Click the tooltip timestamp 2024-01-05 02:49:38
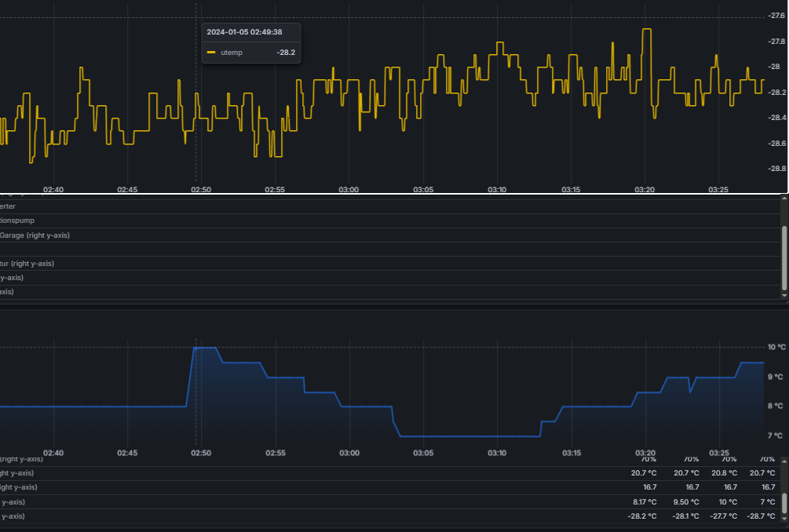Screen dimensions: 789x532 point(244,32)
